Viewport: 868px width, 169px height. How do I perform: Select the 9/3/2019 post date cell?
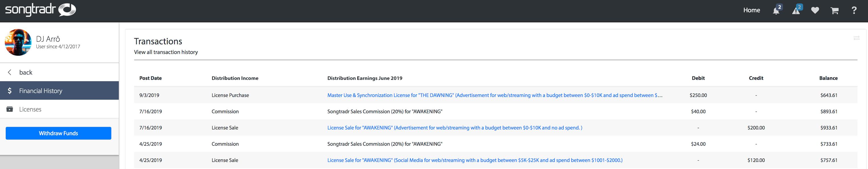pos(149,95)
